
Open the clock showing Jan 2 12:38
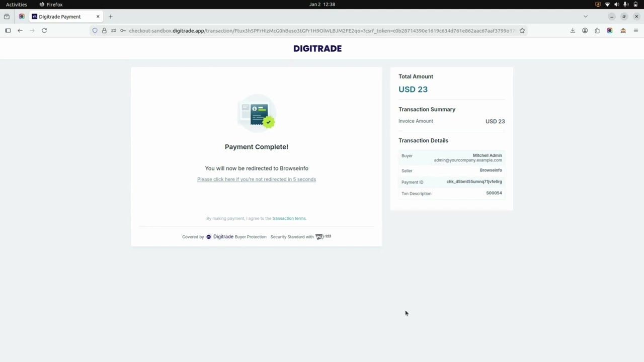point(322,5)
